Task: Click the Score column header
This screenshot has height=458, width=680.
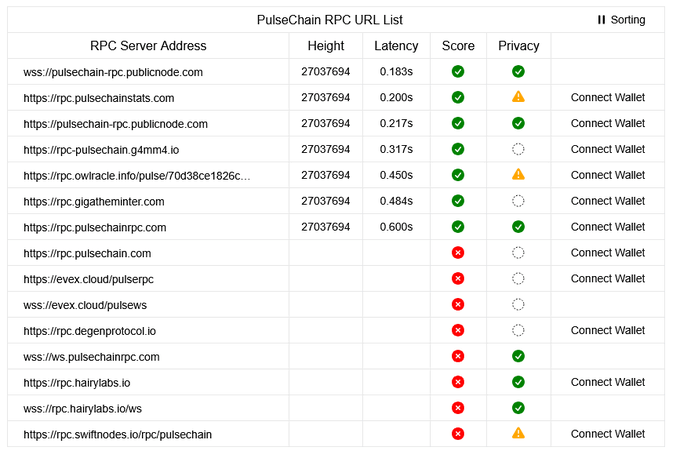Action: coord(458,46)
